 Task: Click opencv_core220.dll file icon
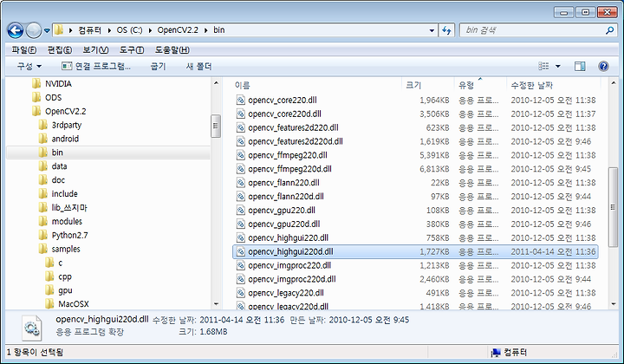[240, 100]
